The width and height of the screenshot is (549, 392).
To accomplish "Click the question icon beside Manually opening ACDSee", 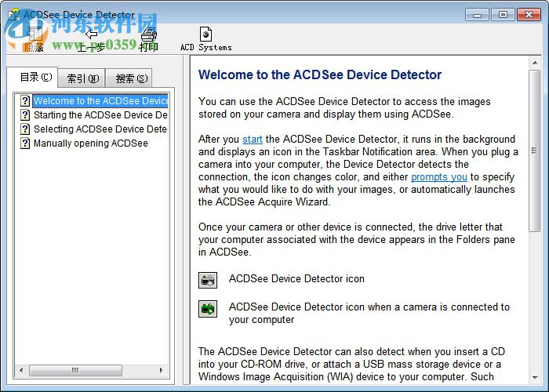I will click(25, 143).
